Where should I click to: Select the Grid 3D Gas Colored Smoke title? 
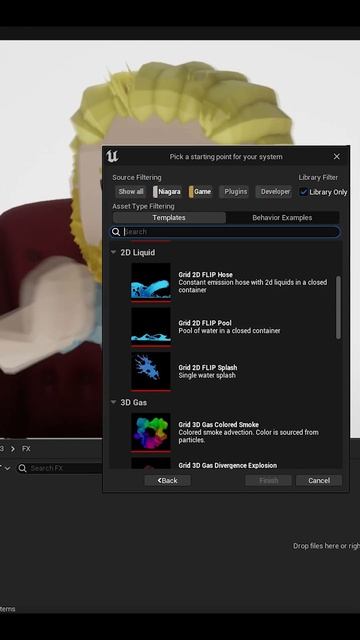(218, 424)
